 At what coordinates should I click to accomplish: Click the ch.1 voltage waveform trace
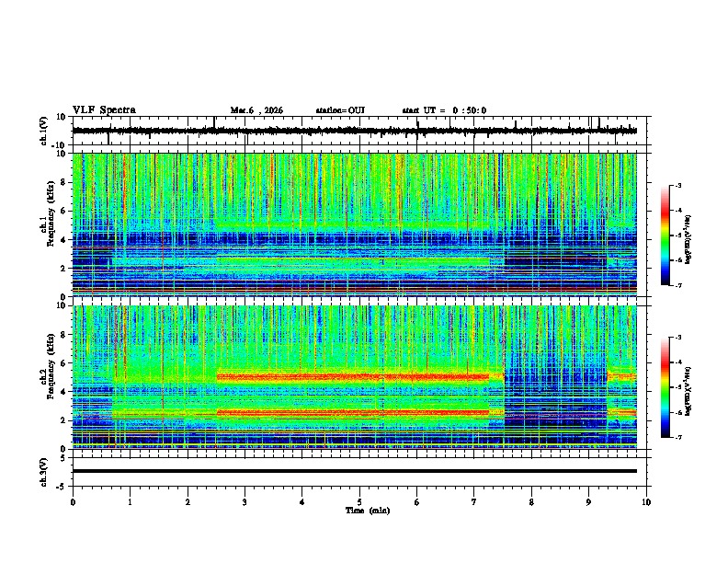[x=354, y=131]
